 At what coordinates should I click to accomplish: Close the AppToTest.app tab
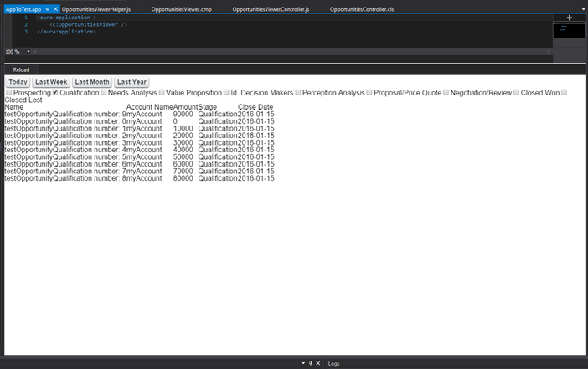(x=55, y=9)
